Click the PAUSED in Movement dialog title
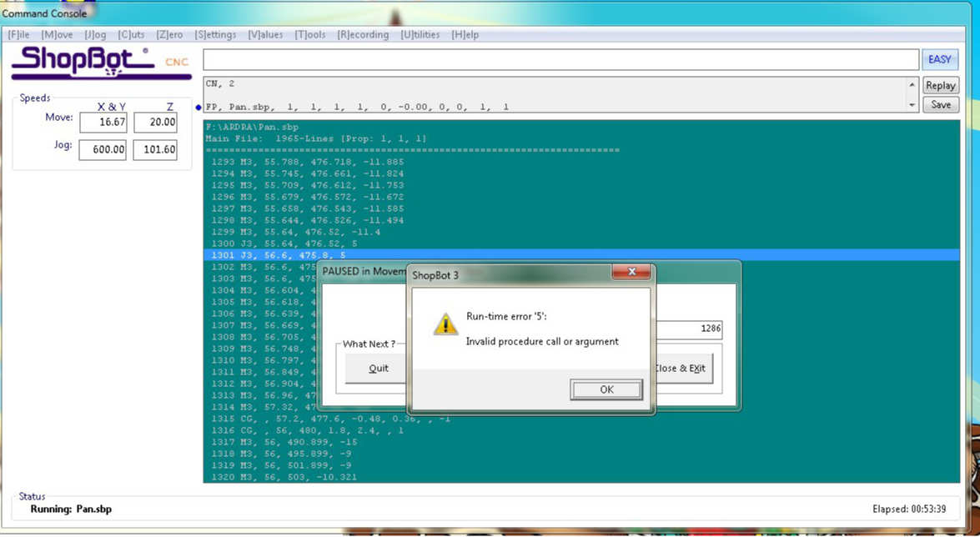980x537 pixels. [x=364, y=271]
